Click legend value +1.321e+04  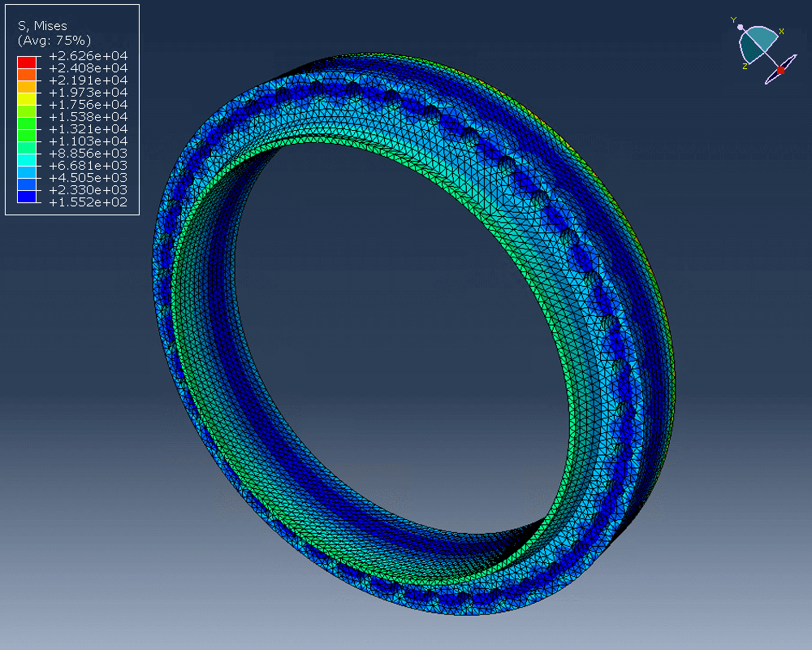pyautogui.click(x=88, y=129)
